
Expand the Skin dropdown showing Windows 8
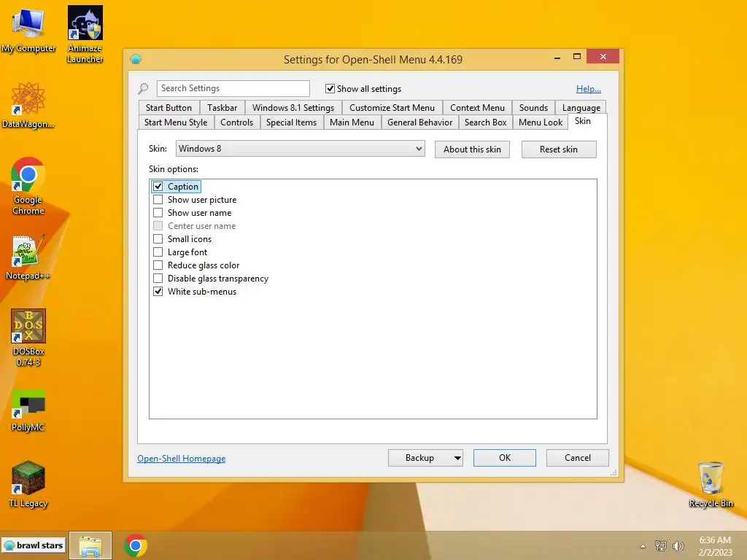pos(300,149)
